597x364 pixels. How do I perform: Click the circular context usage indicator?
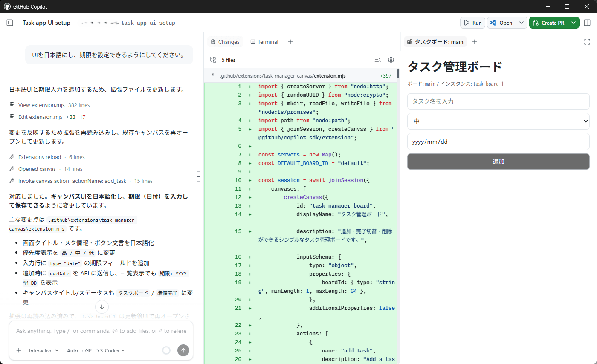point(166,350)
